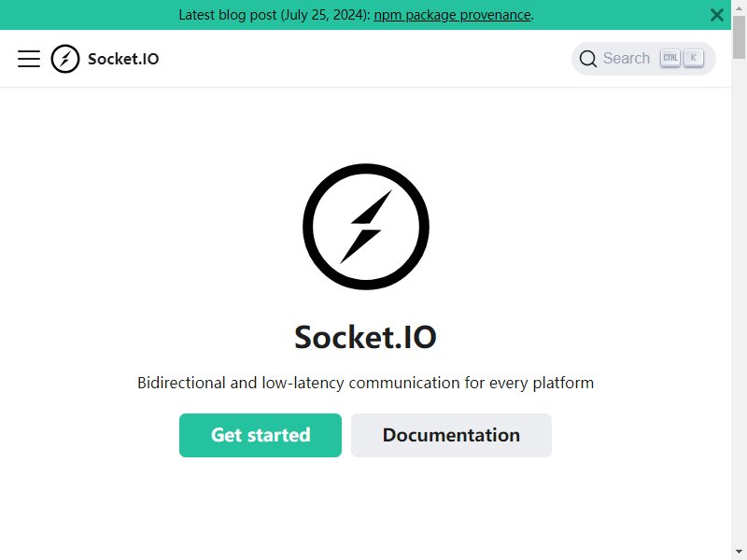This screenshot has height=560, width=747.
Task: Dismiss the green announcement banner
Action: click(x=716, y=15)
